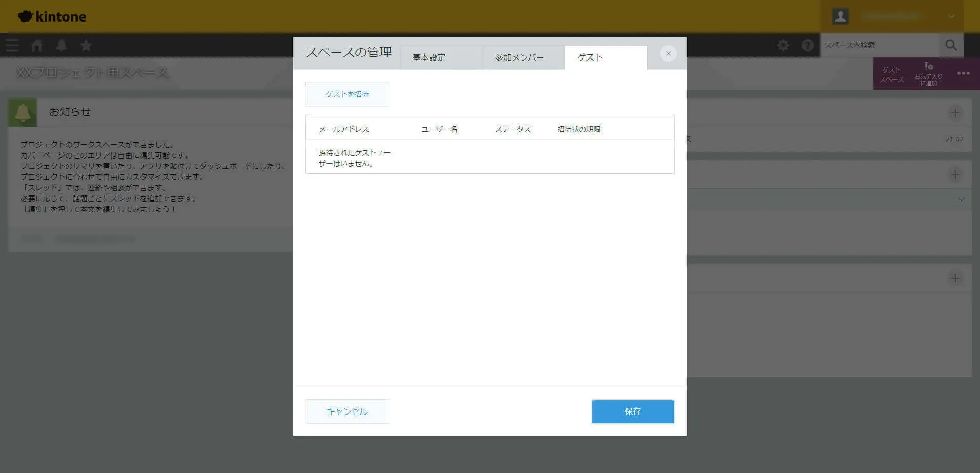Click the 保存 button
The width and height of the screenshot is (980, 473).
pyautogui.click(x=632, y=411)
